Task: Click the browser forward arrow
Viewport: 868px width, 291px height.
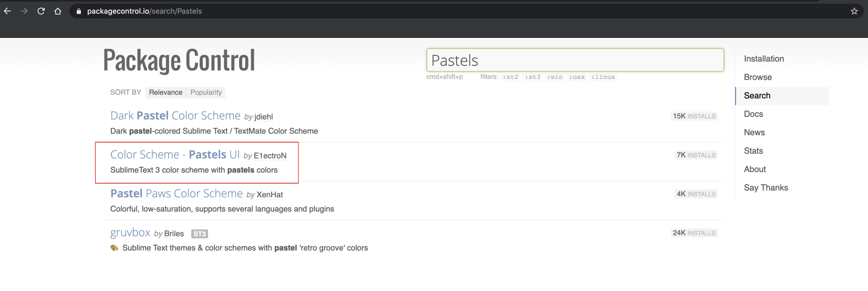Action: 24,11
